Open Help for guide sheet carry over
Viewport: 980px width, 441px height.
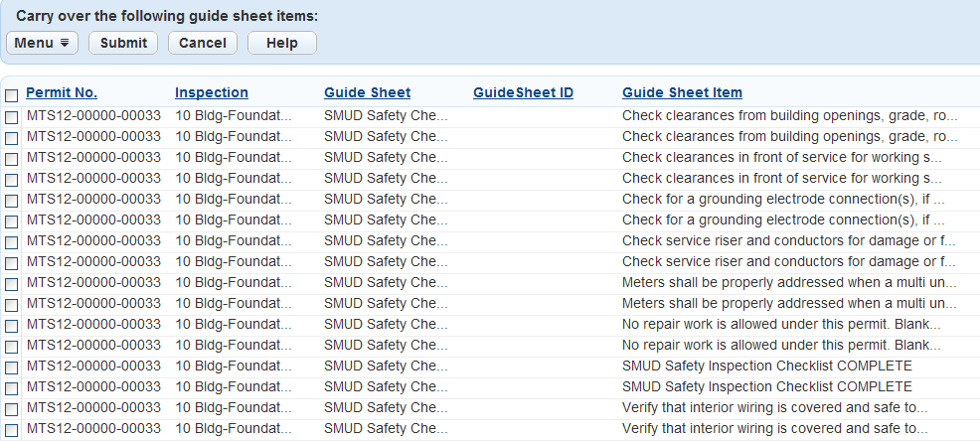pyautogui.click(x=281, y=43)
